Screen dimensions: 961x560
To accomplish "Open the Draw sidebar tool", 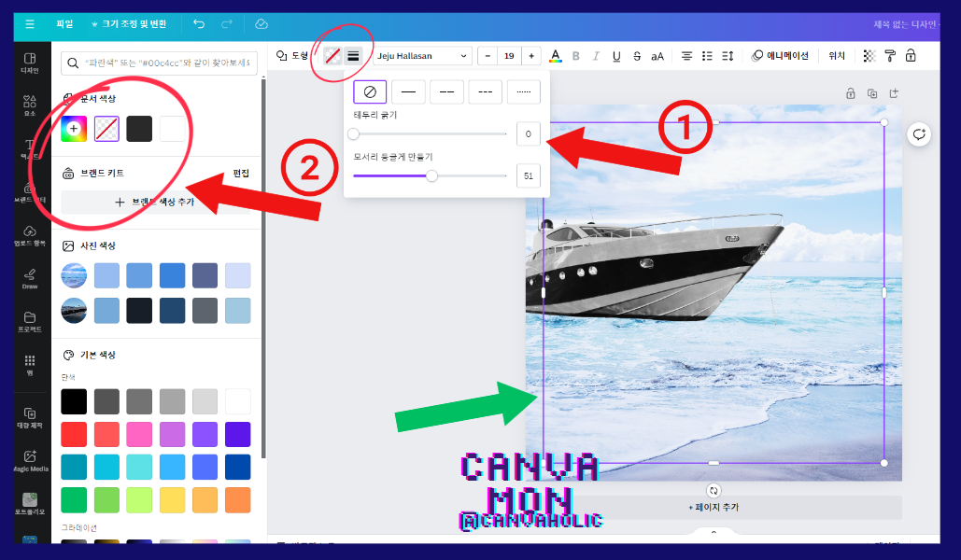I will tap(30, 278).
